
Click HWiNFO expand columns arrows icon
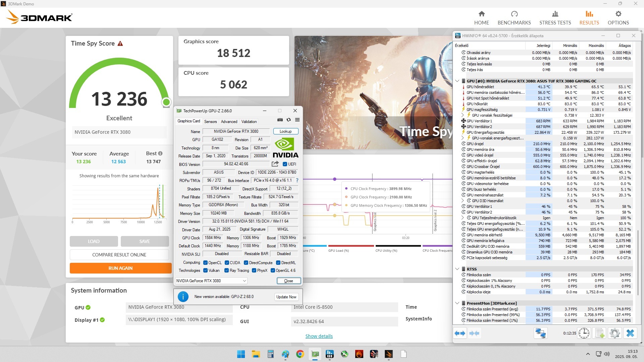pos(460,333)
